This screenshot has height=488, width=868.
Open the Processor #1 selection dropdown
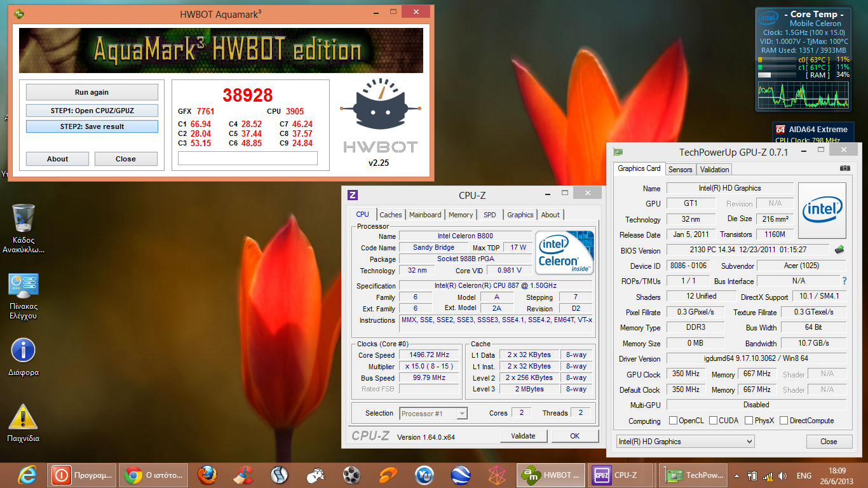pos(433,414)
